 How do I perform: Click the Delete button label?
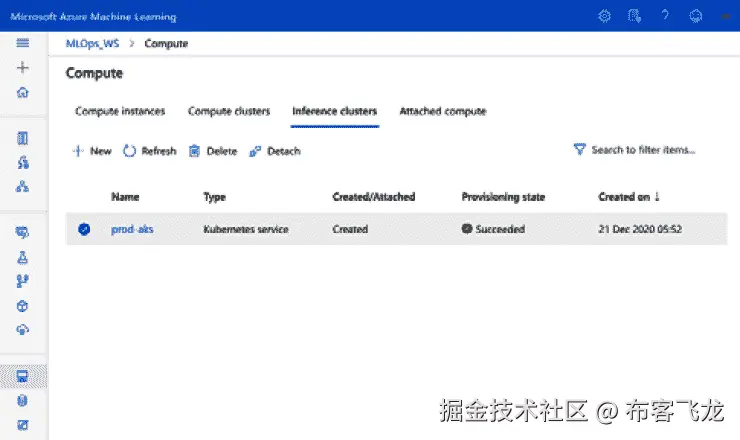pyautogui.click(x=222, y=151)
